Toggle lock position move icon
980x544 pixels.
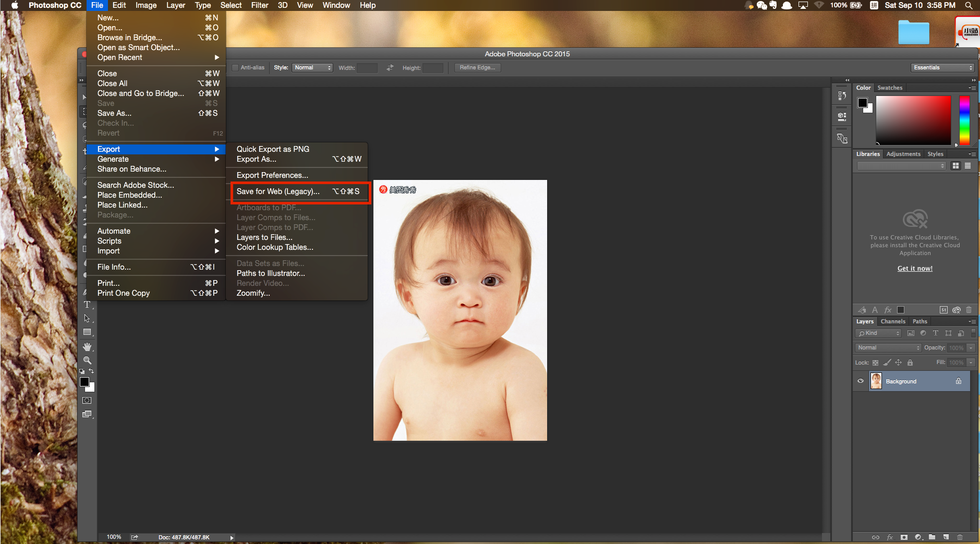point(899,362)
